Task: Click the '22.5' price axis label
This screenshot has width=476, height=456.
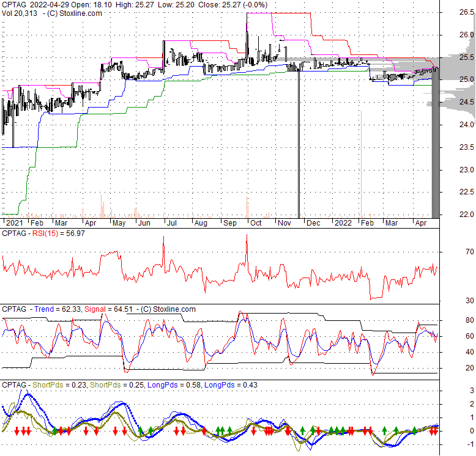Action: 466,192
